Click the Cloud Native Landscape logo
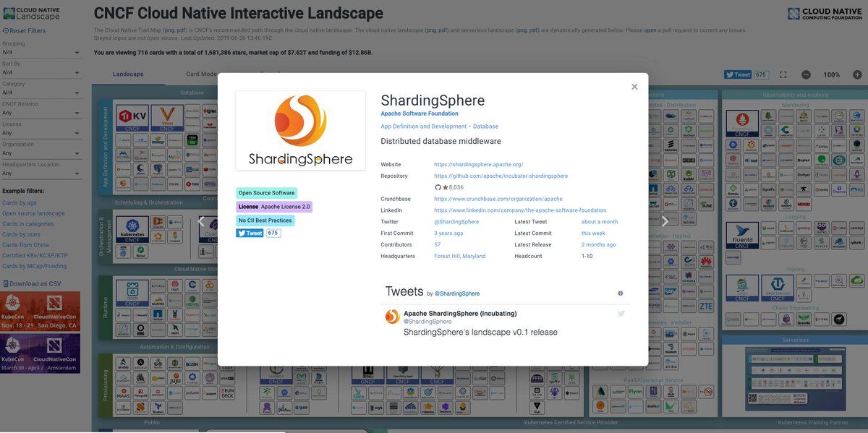868x433 pixels. tap(31, 13)
